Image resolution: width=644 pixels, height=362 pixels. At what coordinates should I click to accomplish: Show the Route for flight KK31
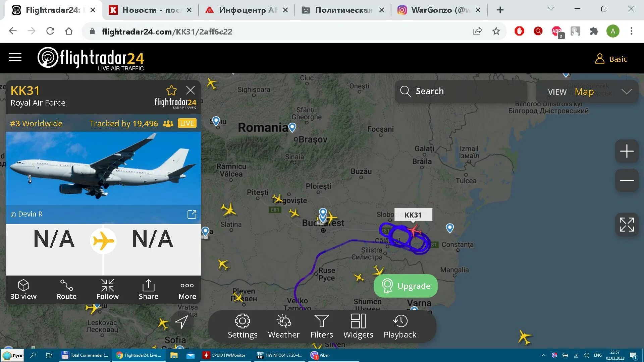[x=66, y=290]
